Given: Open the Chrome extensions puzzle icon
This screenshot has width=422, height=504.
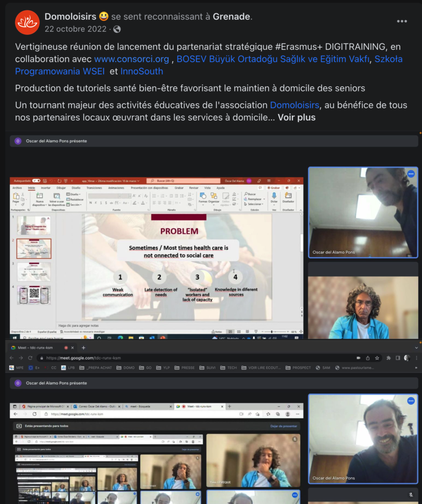Looking at the screenshot, I should (389, 358).
